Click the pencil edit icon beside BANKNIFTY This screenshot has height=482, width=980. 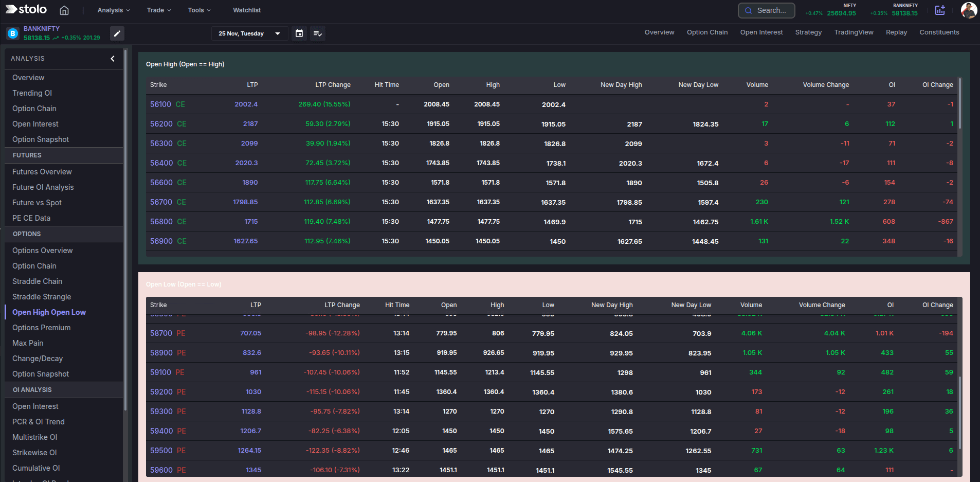117,33
